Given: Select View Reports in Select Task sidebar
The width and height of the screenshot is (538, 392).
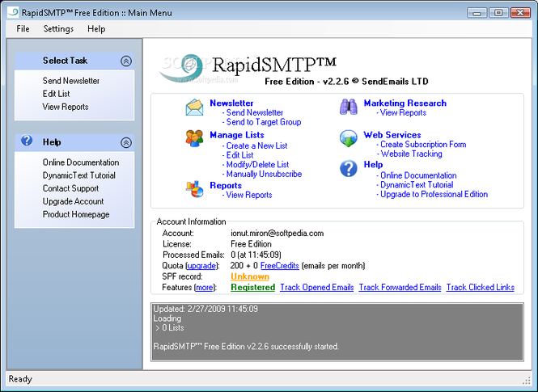Looking at the screenshot, I should 66,107.
